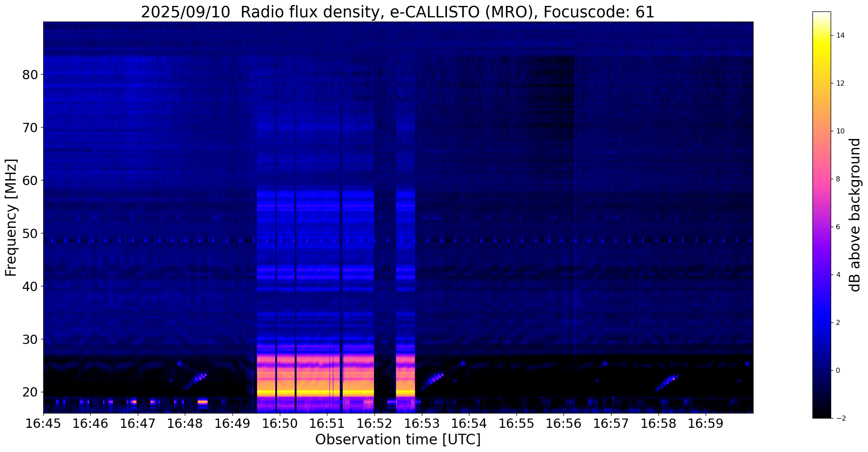Click the drifting burst streak near 16:48:20

click(195, 381)
